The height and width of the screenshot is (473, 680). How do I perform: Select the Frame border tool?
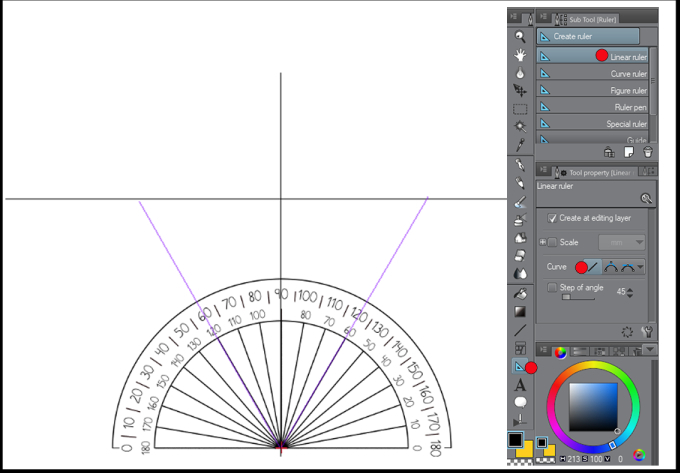coord(520,348)
